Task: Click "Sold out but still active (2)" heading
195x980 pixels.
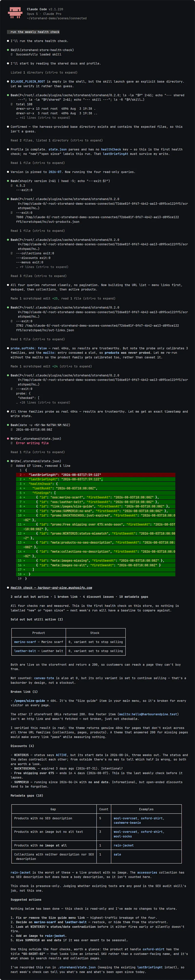Action: 37,619
